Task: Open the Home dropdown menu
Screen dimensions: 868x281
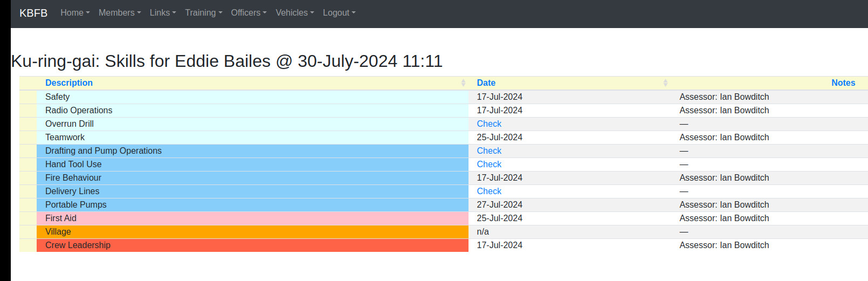Action: pyautogui.click(x=75, y=13)
